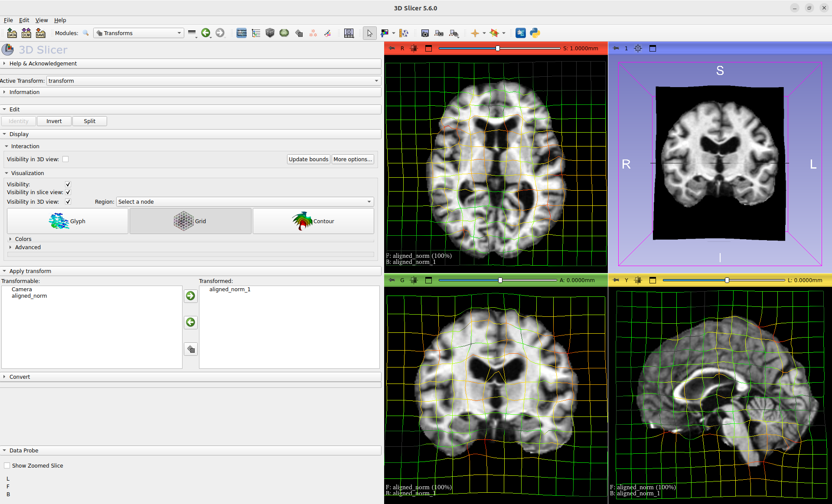Open the Transforms module toolbar icon
832x504 pixels.
(299, 33)
